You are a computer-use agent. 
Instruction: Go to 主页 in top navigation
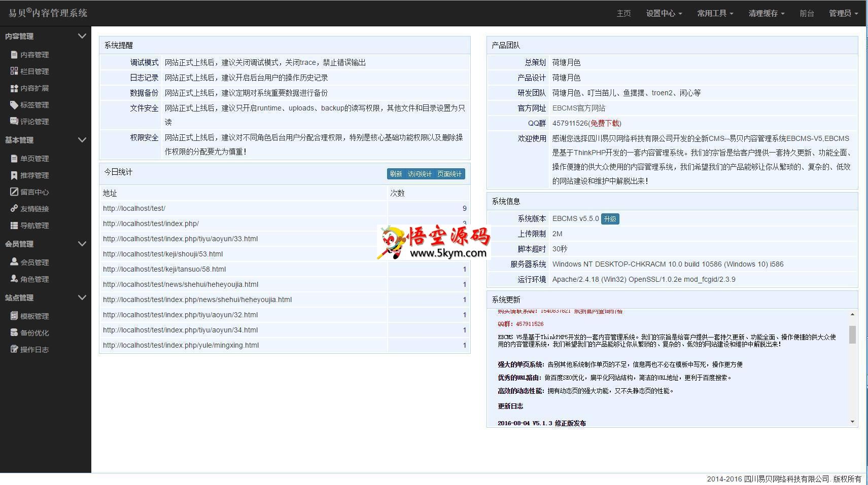[x=623, y=13]
